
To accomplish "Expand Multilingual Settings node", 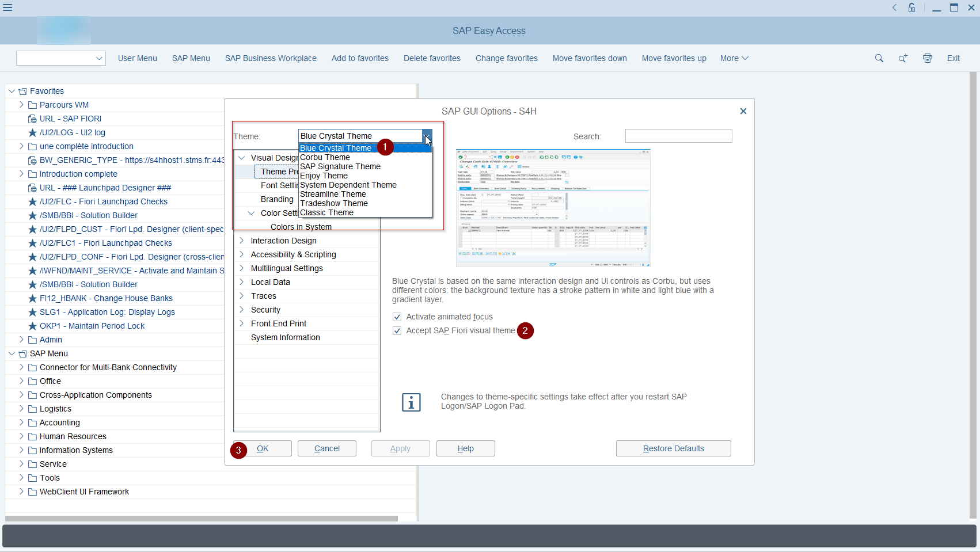I will [241, 268].
